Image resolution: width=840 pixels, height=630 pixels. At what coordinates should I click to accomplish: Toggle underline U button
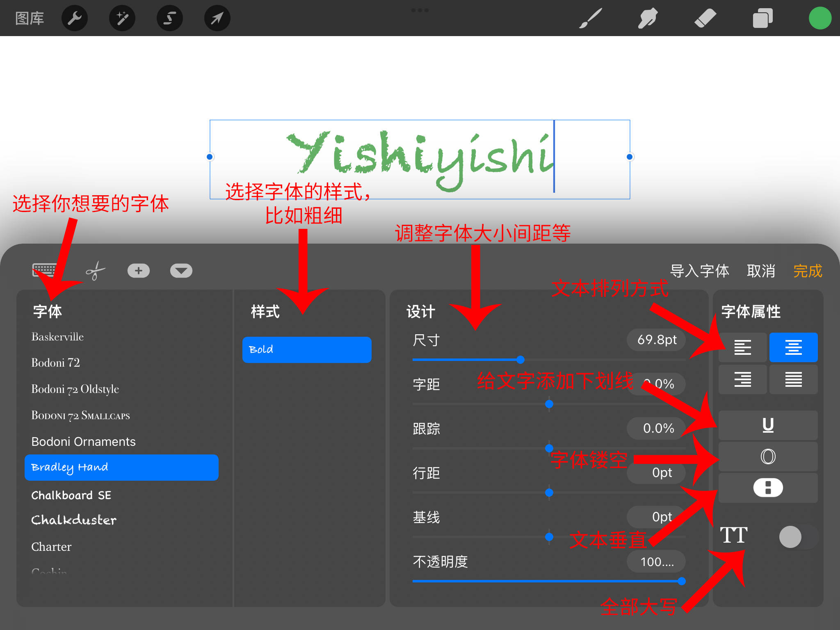click(768, 425)
